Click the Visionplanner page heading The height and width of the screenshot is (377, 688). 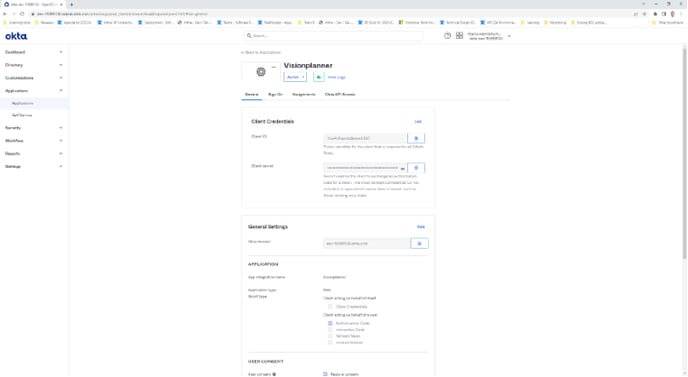[x=308, y=65]
